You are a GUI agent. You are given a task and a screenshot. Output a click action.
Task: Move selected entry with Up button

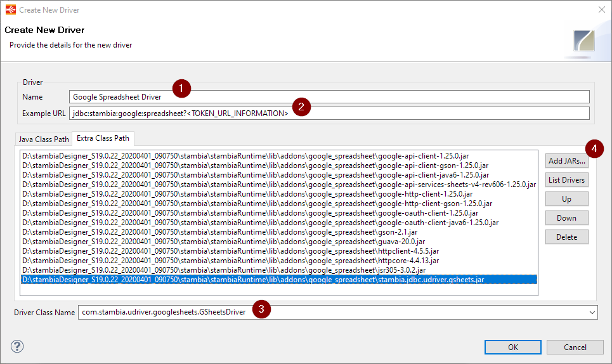[567, 199]
